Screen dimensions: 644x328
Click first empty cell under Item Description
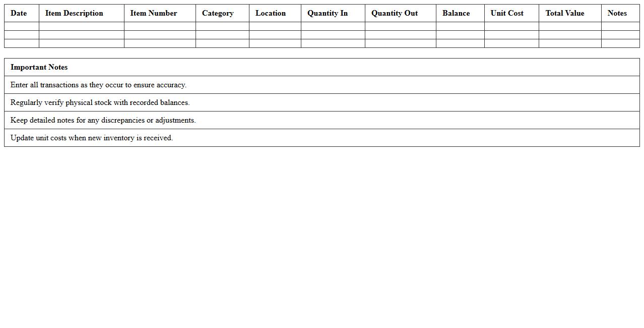82,26
